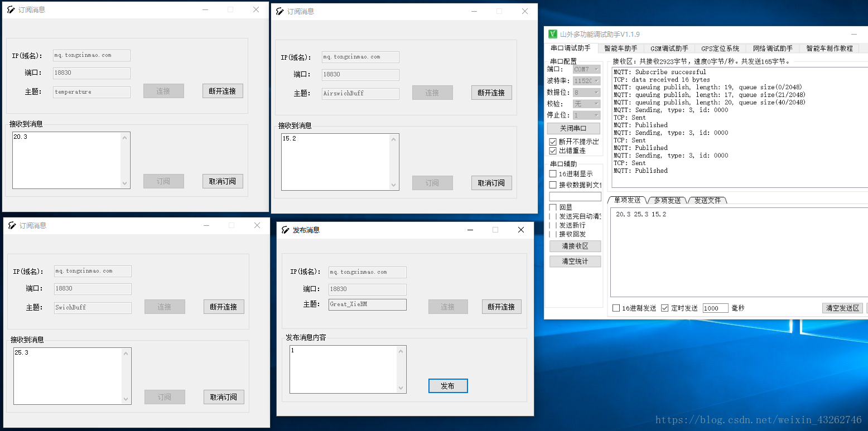Click the 清空发送区 button
The width and height of the screenshot is (868, 431).
(x=842, y=308)
